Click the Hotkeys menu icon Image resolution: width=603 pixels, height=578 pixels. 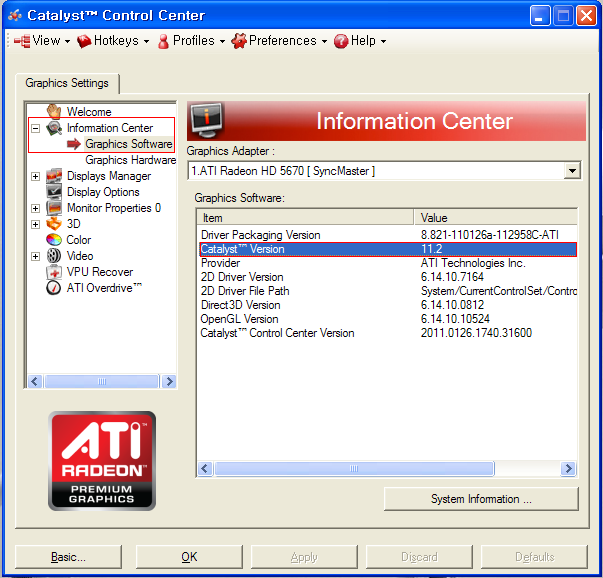point(83,41)
